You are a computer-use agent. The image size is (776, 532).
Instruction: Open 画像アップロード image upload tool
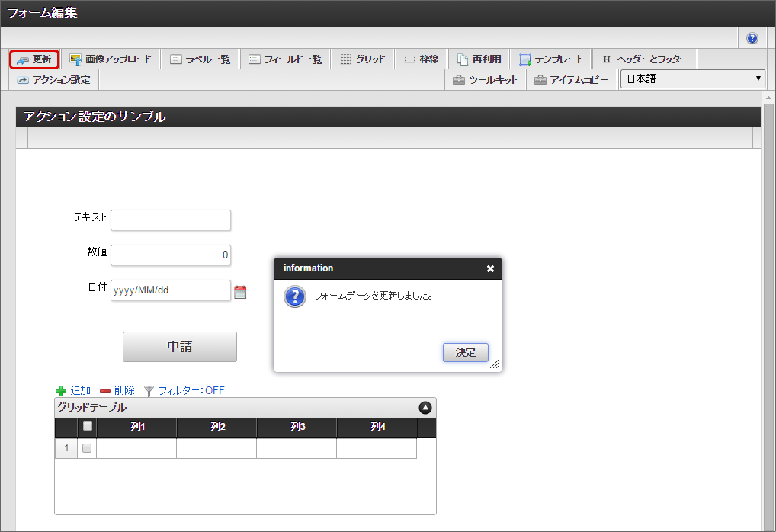pos(111,59)
